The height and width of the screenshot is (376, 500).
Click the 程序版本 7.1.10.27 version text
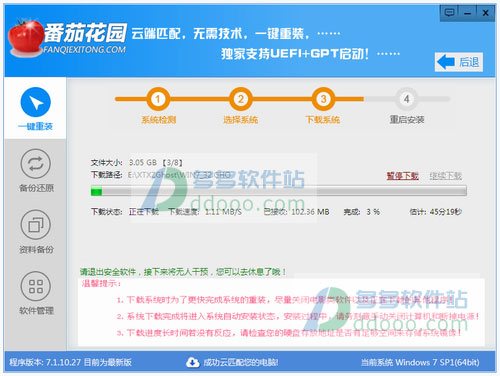(x=70, y=362)
